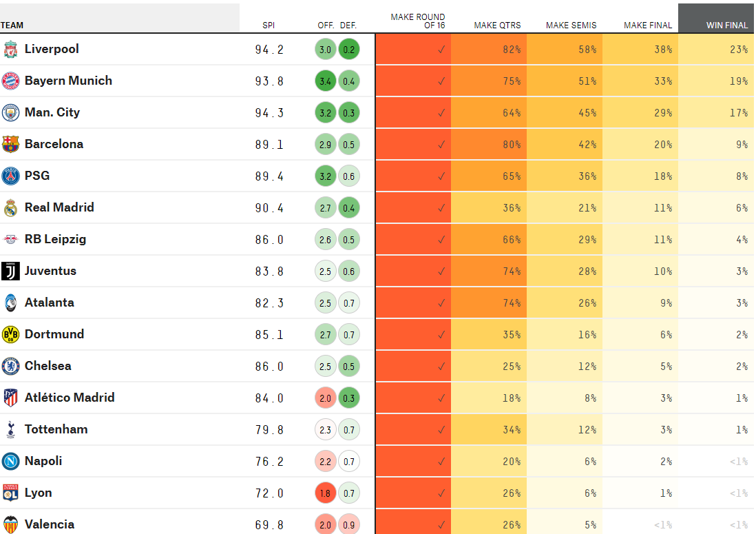Click the Bayern Munich club logo
The width and height of the screenshot is (756, 534).
10,81
